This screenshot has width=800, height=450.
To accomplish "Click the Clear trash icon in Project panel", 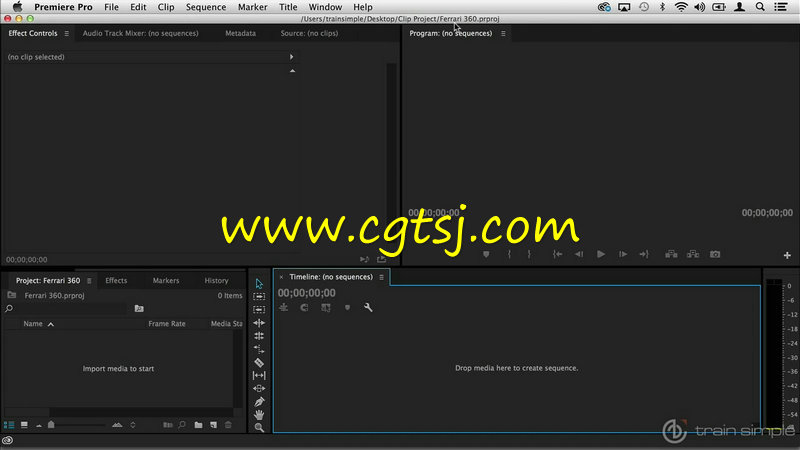I will [x=229, y=425].
